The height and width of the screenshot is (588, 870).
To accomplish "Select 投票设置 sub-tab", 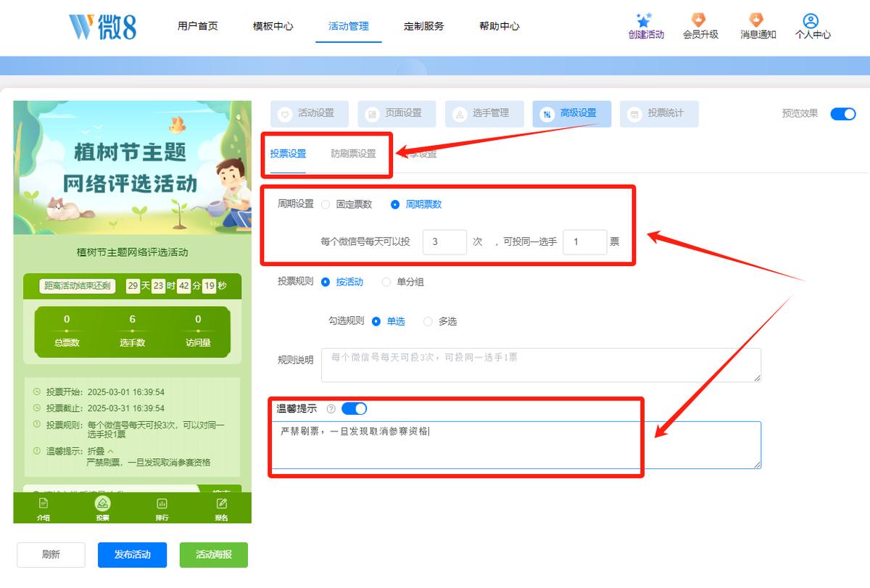I will click(288, 154).
